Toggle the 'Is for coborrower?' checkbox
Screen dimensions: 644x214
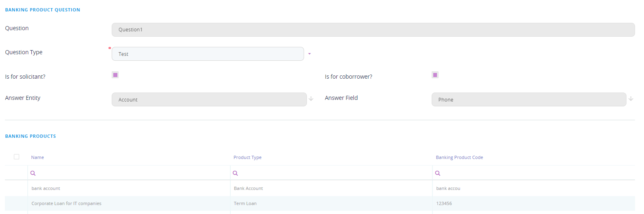(435, 75)
